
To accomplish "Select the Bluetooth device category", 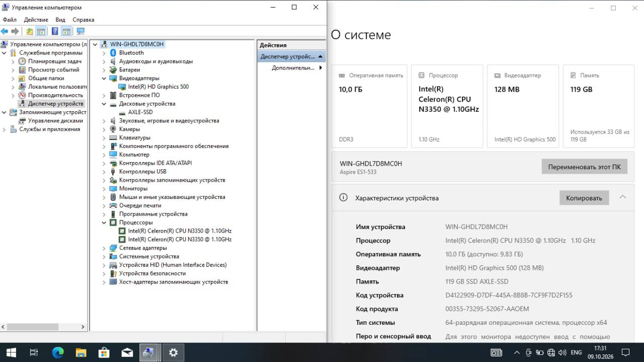I will [x=131, y=53].
